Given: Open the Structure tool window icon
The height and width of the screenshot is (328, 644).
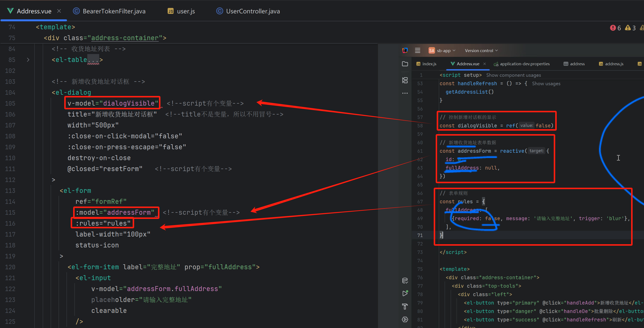Looking at the screenshot, I should 405,80.
